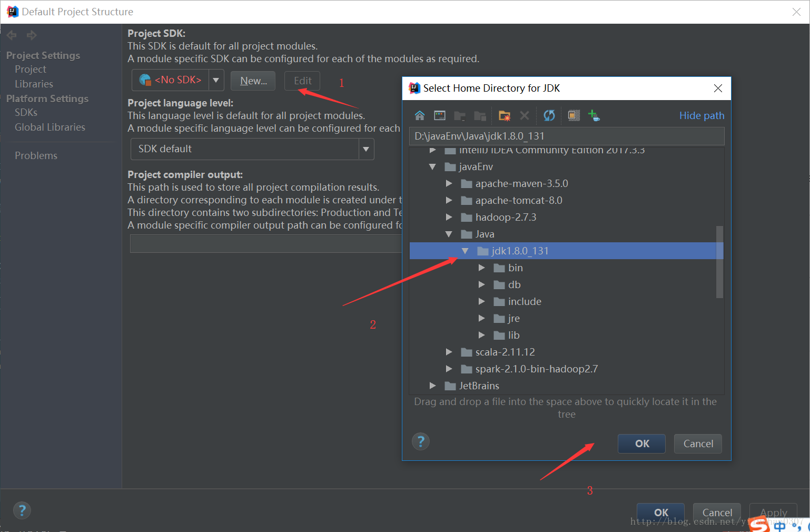Jump to desktop directory icon
The height and width of the screenshot is (532, 810).
coord(440,115)
